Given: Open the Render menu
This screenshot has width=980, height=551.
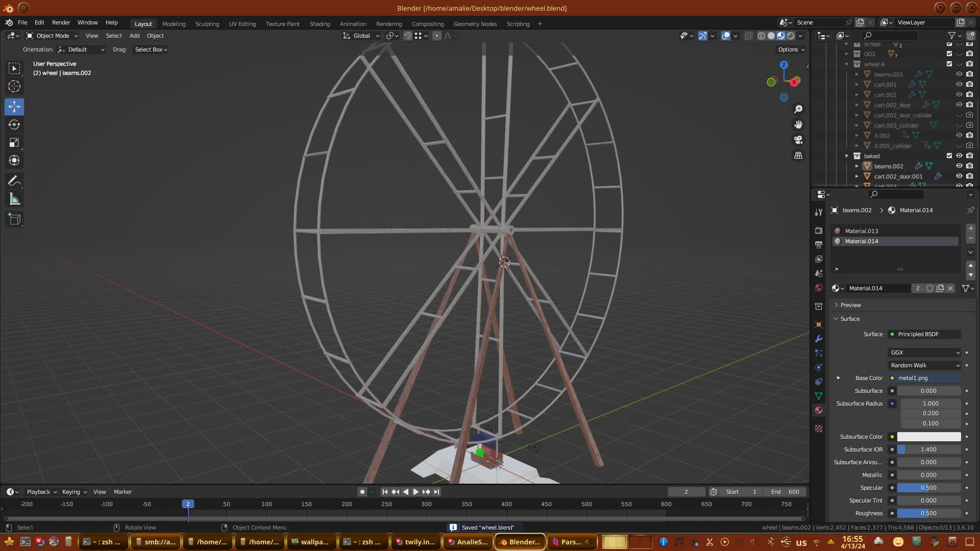Looking at the screenshot, I should (61, 22).
